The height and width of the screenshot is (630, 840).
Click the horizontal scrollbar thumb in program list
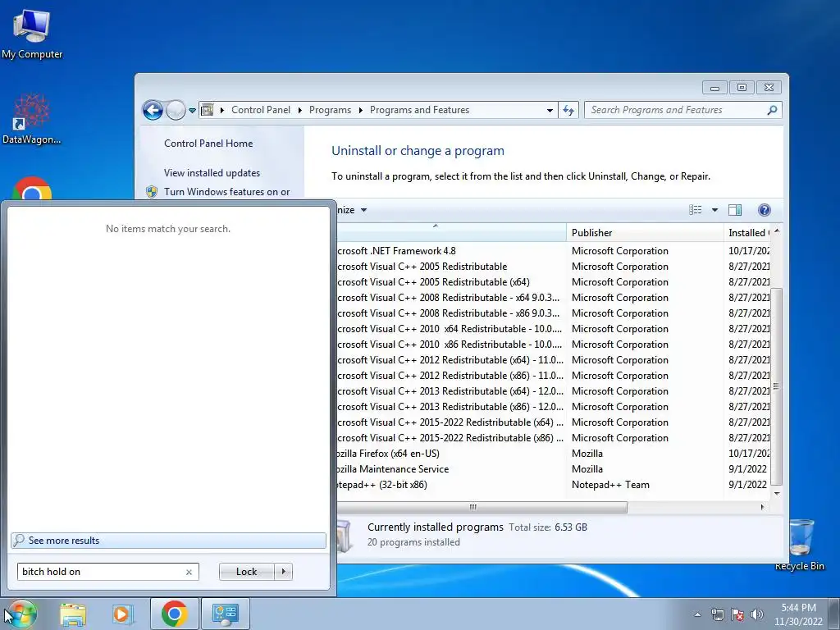pos(482,507)
